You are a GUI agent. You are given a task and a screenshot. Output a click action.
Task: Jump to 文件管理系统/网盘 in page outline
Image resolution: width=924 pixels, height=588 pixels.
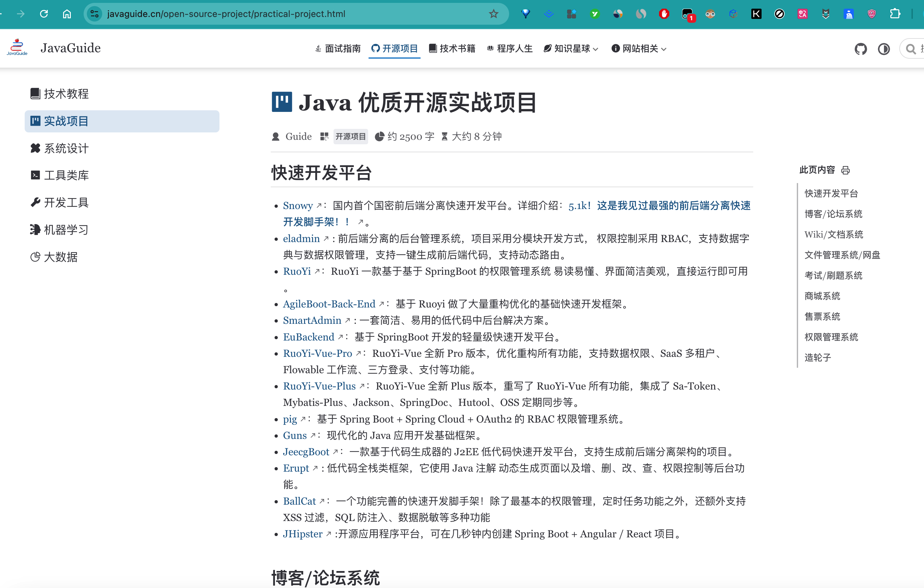coord(842,255)
